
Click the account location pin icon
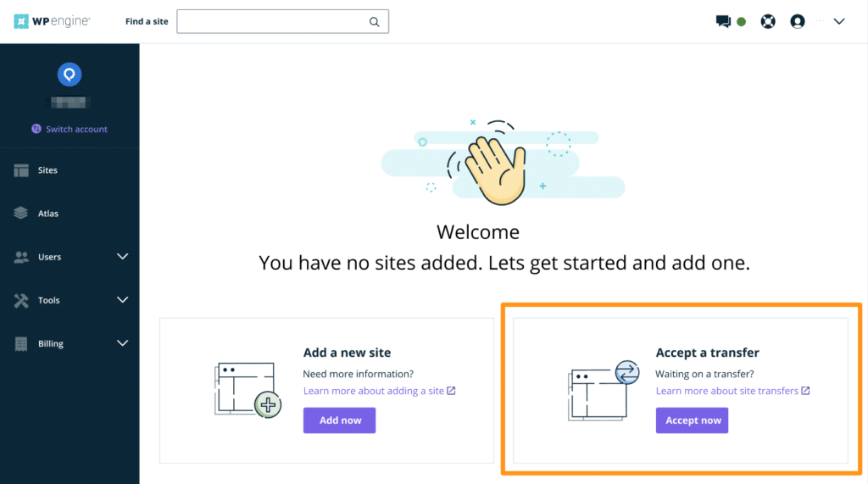(70, 75)
